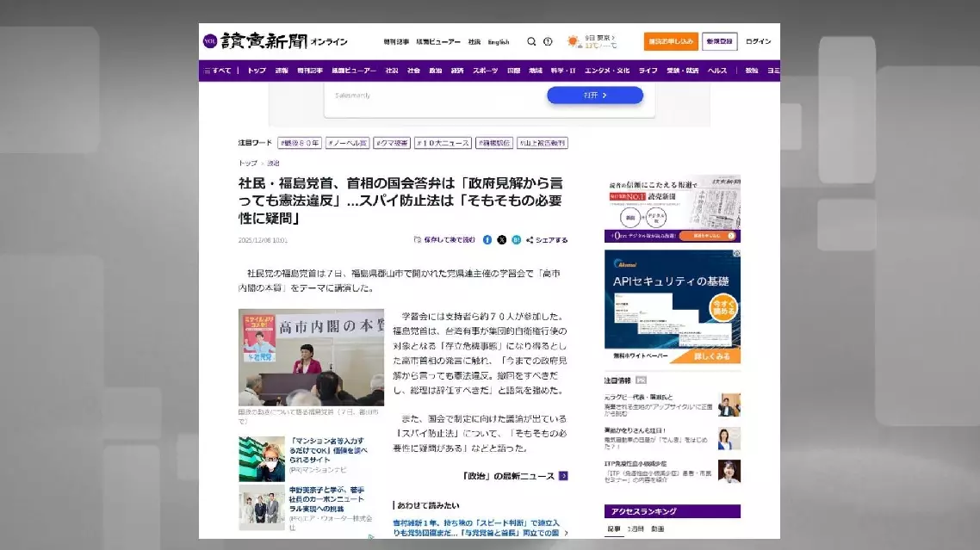Click the #ノーベル賞 keyword tag
The width and height of the screenshot is (980, 550).
click(347, 143)
